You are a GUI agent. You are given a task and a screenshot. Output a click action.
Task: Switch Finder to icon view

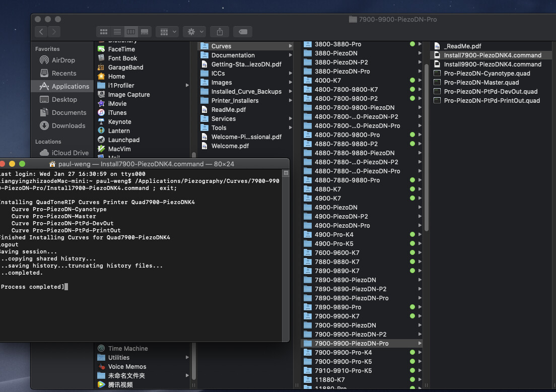tap(104, 32)
